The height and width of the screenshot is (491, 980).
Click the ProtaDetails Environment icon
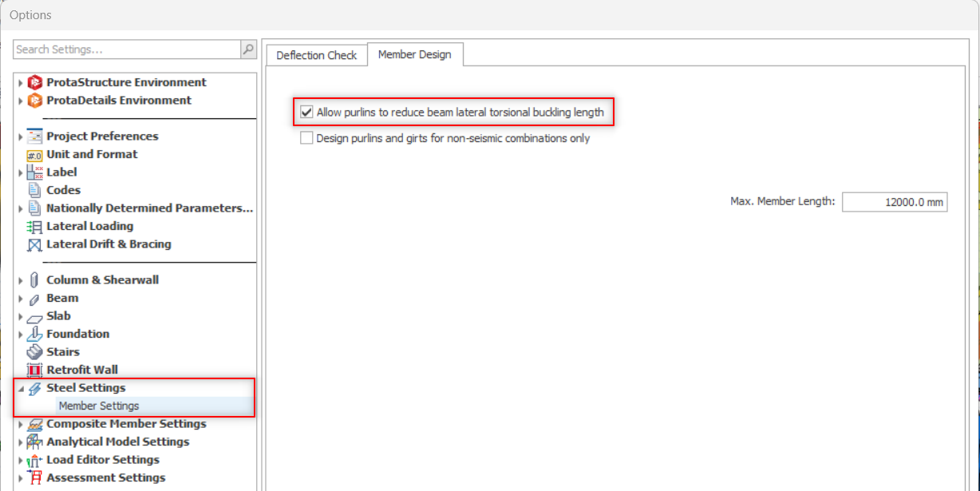tap(34, 101)
